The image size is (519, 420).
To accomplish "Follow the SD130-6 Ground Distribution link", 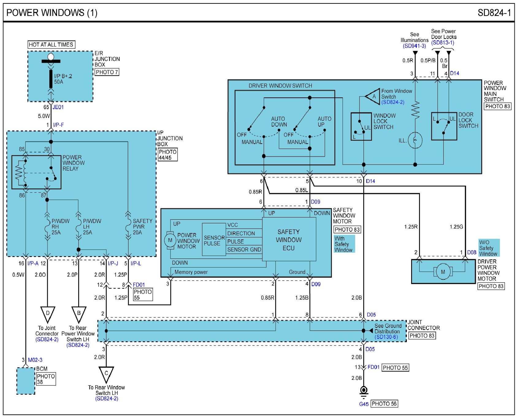I will (x=386, y=337).
